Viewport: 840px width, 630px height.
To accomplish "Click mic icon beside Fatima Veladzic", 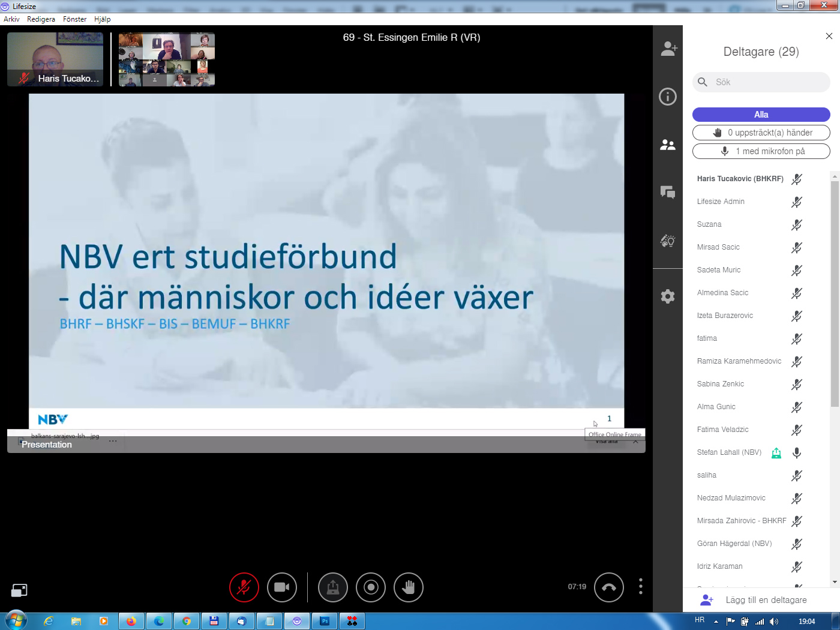I will pyautogui.click(x=797, y=430).
